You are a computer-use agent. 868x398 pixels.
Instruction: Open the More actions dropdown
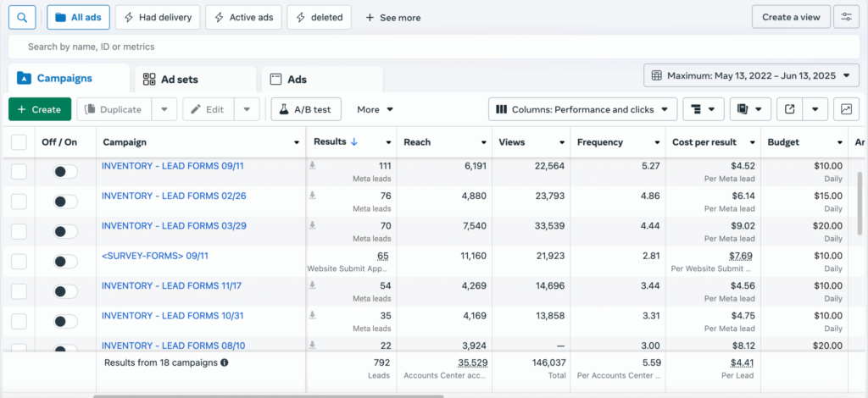(x=375, y=109)
